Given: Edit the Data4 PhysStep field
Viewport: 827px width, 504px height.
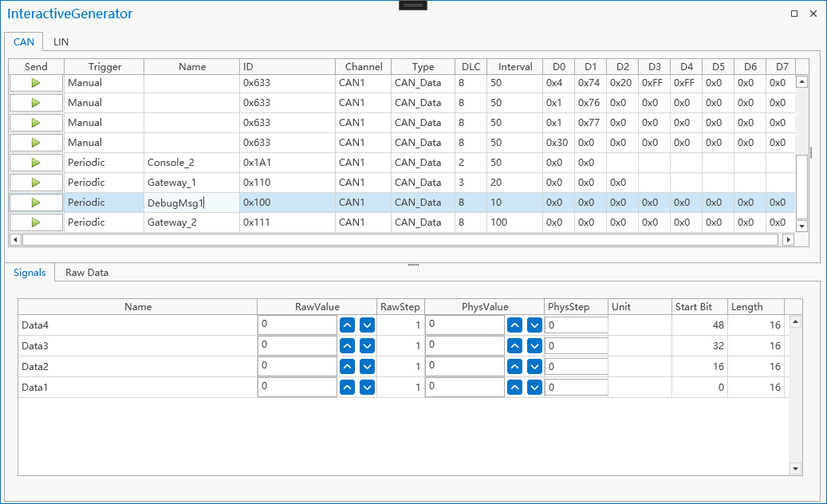Looking at the screenshot, I should pos(576,325).
